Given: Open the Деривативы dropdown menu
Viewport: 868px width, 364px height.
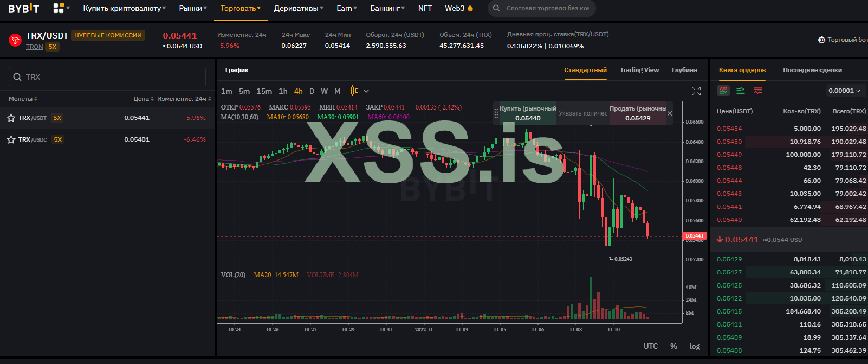Looking at the screenshot, I should [x=299, y=8].
